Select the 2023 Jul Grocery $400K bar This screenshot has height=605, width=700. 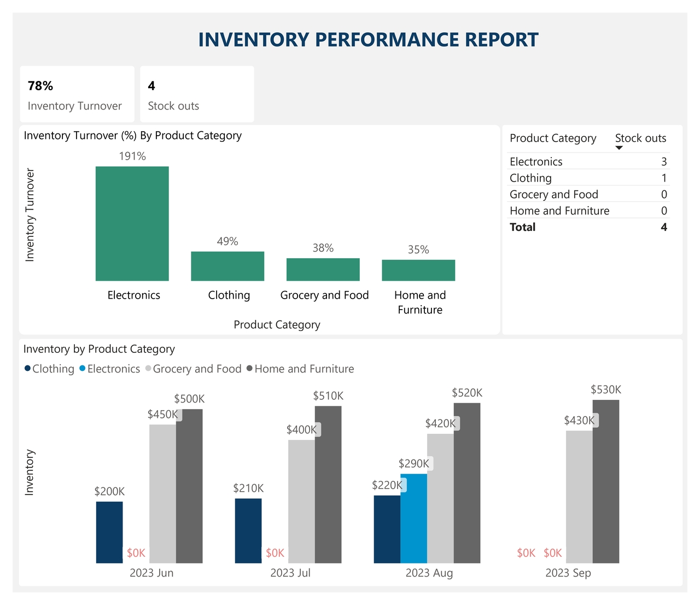click(x=301, y=501)
